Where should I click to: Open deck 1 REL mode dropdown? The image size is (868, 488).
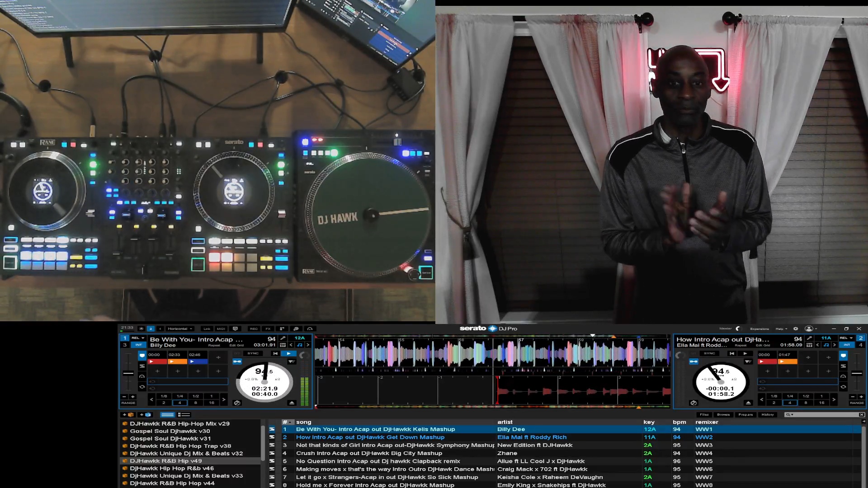[138, 338]
